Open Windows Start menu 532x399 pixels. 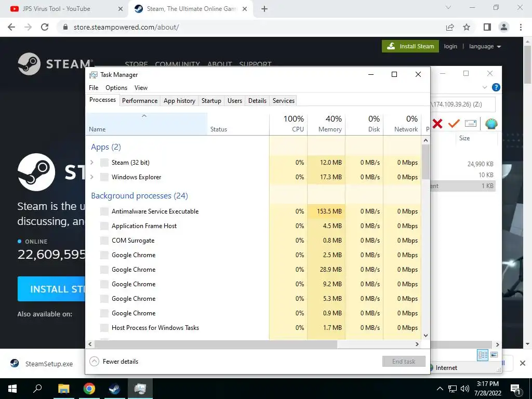coord(12,389)
